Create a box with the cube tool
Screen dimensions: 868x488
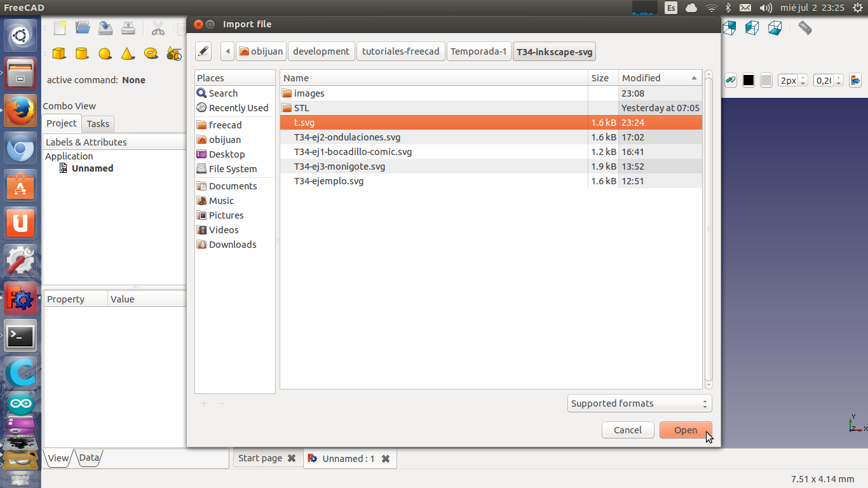59,53
